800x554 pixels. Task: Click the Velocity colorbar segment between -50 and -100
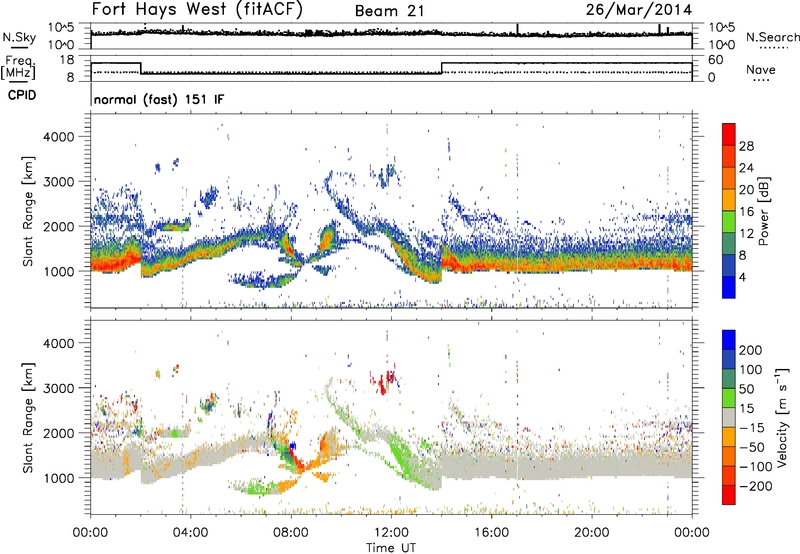pos(729,456)
